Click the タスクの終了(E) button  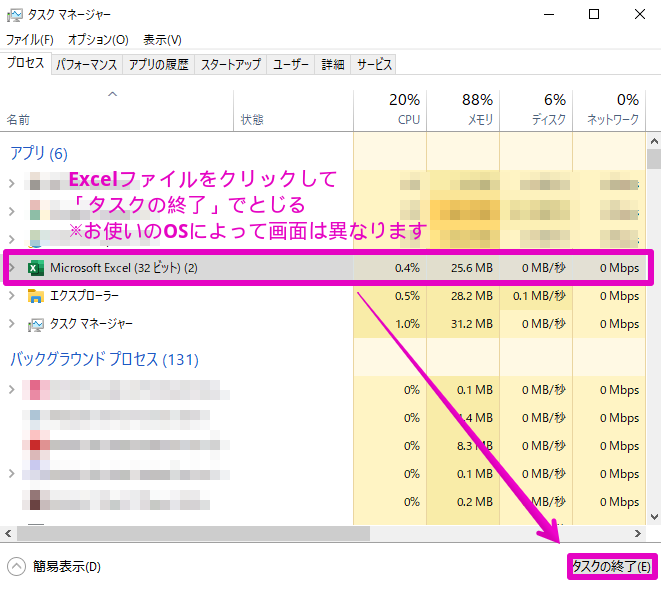click(x=612, y=566)
